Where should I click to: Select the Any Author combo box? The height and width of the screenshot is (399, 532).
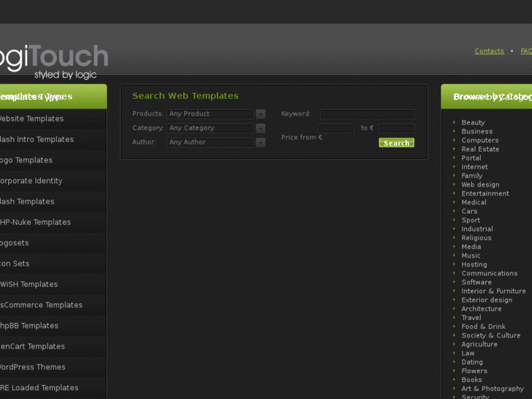(210, 142)
